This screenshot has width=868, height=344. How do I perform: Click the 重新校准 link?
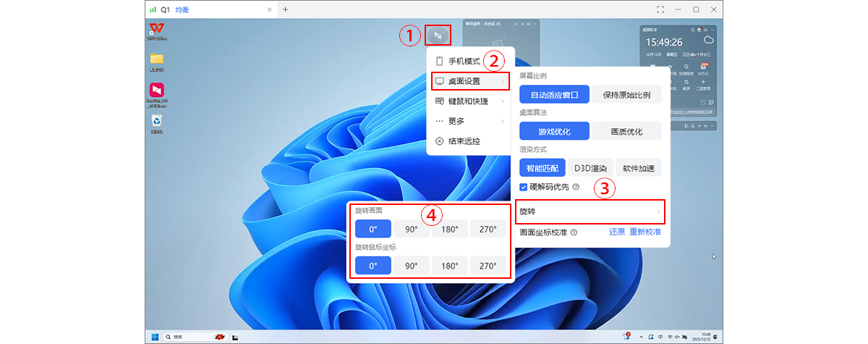(x=645, y=232)
